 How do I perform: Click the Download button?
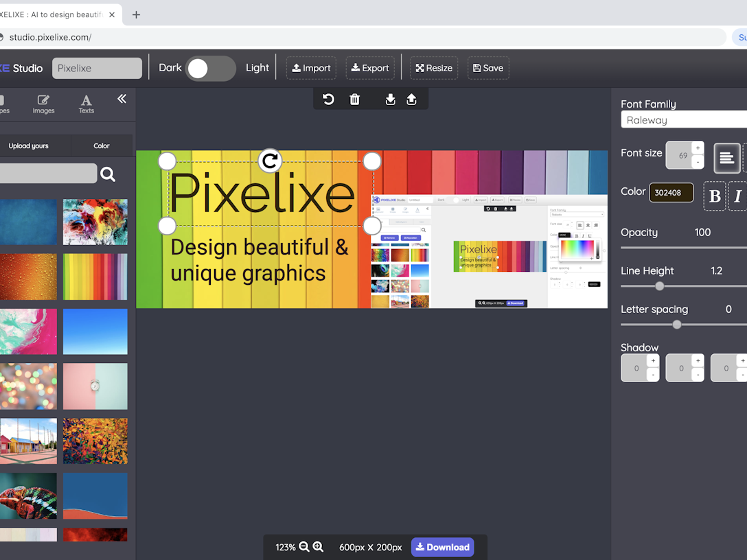442,547
